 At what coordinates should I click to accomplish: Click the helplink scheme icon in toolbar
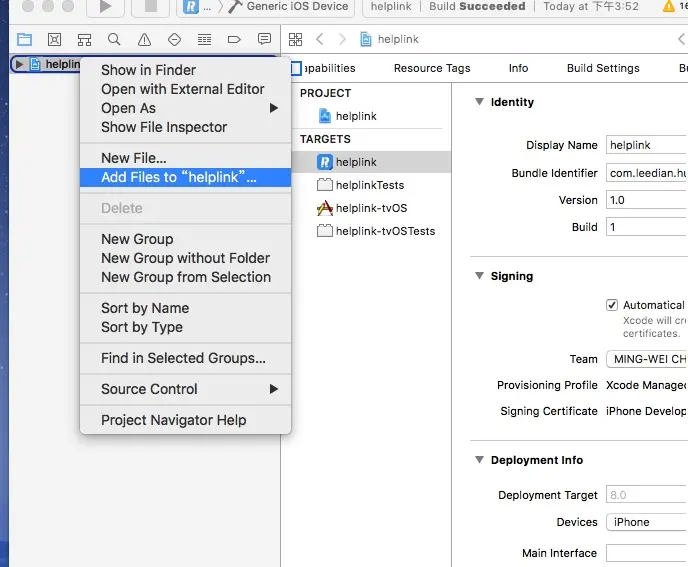191,7
